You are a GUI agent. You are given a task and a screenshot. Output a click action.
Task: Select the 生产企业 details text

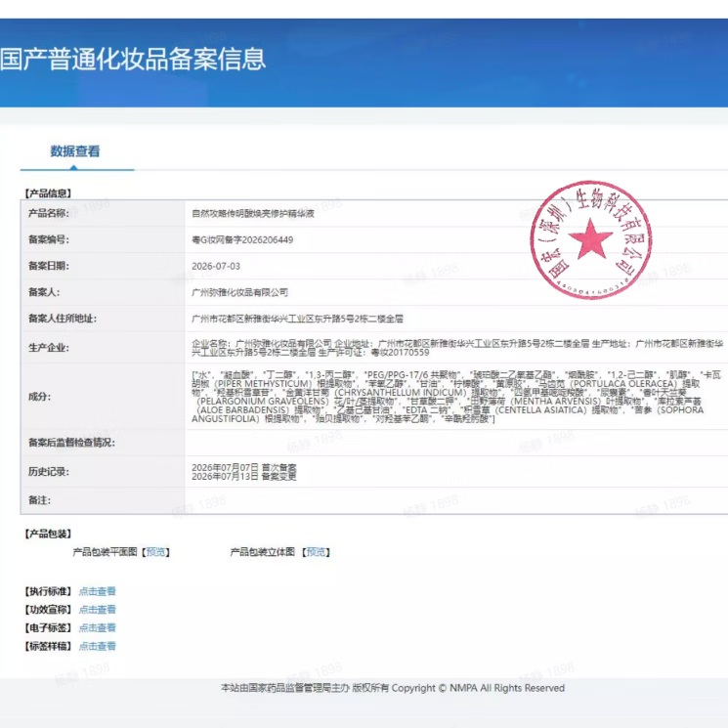457,348
